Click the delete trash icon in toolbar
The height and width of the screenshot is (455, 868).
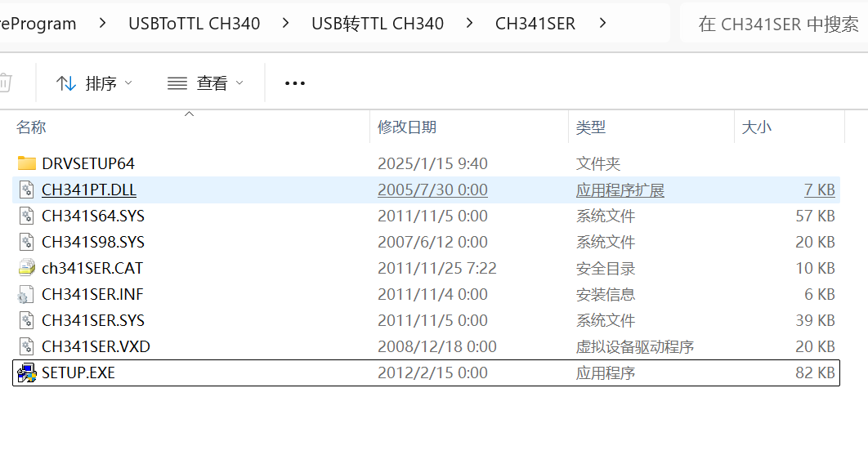coord(5,83)
